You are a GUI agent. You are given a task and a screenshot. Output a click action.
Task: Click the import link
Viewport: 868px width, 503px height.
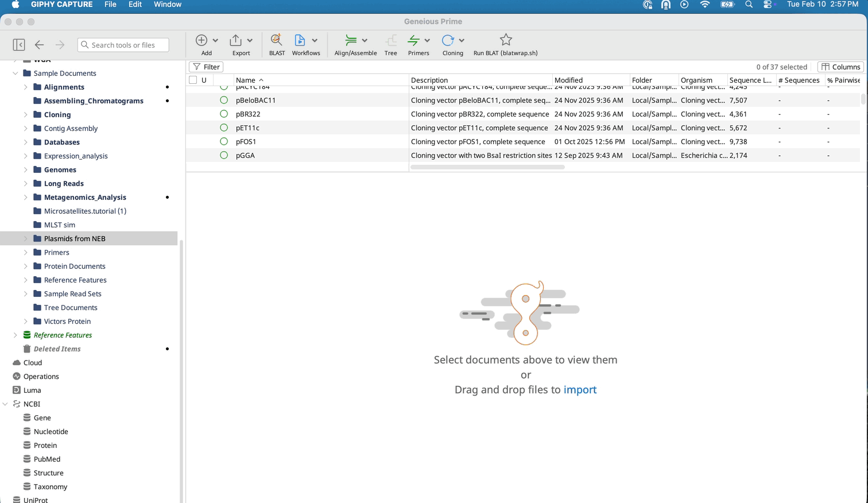pos(580,390)
